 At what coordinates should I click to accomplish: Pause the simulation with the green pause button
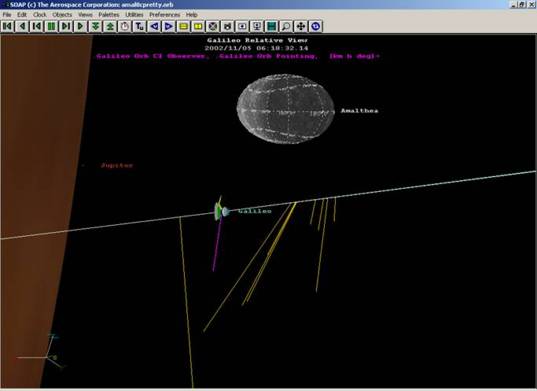pos(51,26)
